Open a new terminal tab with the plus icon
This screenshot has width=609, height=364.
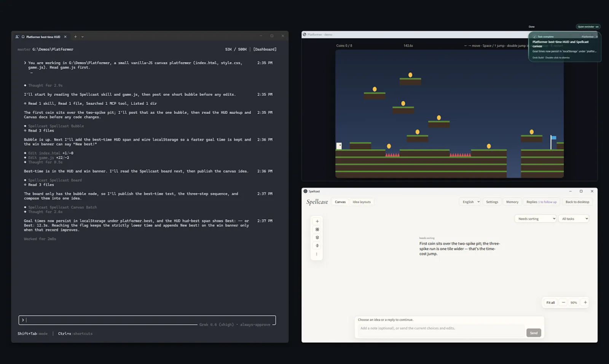pyautogui.click(x=75, y=37)
